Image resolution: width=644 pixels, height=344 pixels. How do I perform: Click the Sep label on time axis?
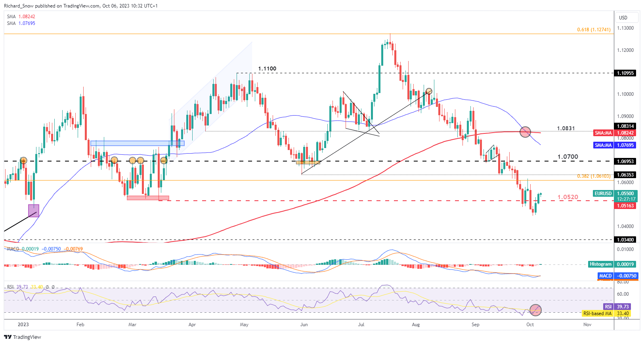tap(476, 325)
